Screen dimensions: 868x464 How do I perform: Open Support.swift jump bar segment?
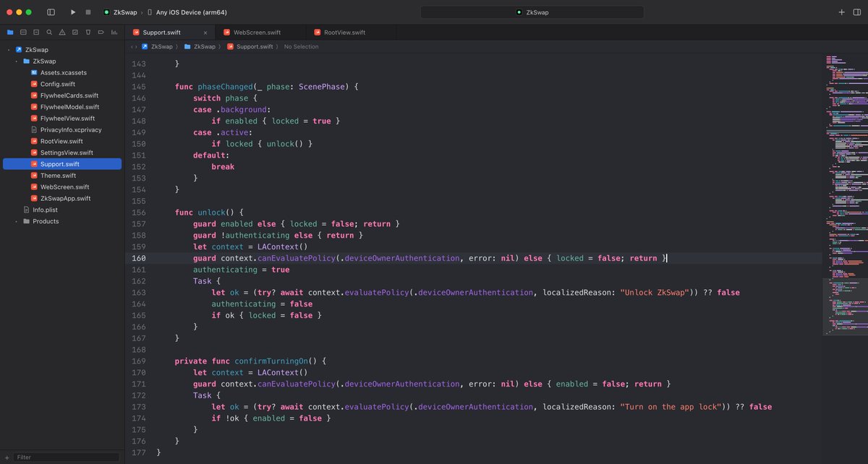(250, 47)
